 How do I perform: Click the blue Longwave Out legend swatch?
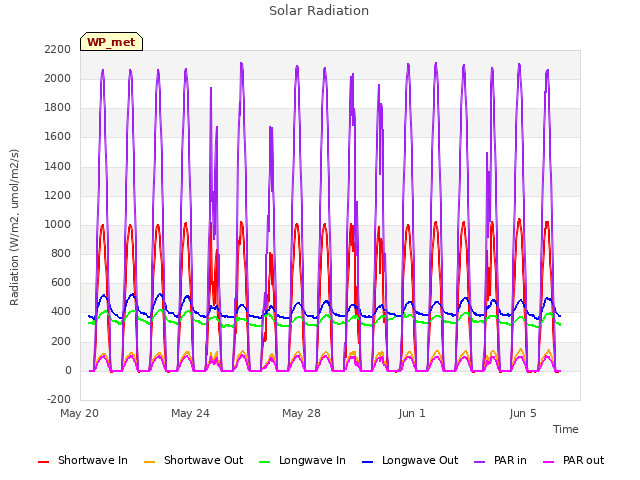click(x=367, y=462)
